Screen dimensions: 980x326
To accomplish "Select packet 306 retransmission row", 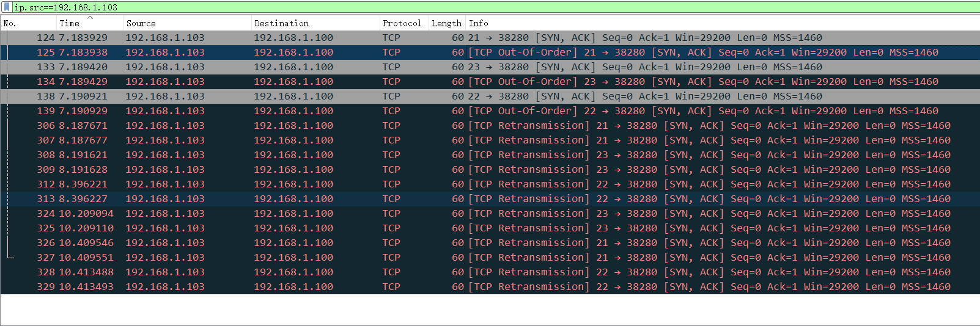I will coord(490,126).
